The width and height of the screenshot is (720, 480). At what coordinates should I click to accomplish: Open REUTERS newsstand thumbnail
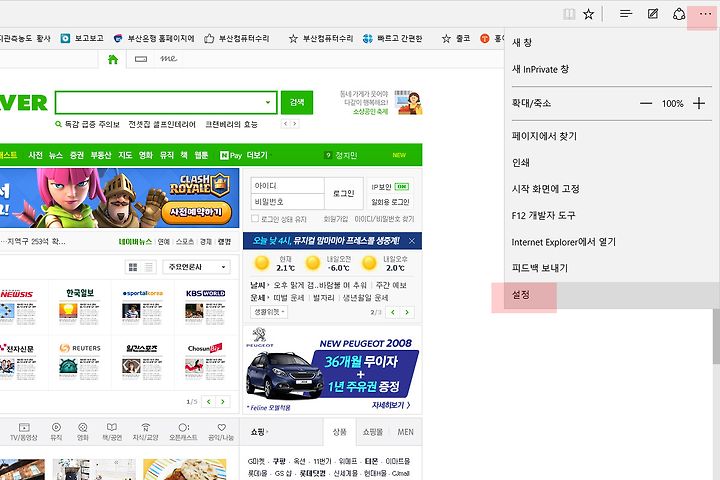(80, 362)
